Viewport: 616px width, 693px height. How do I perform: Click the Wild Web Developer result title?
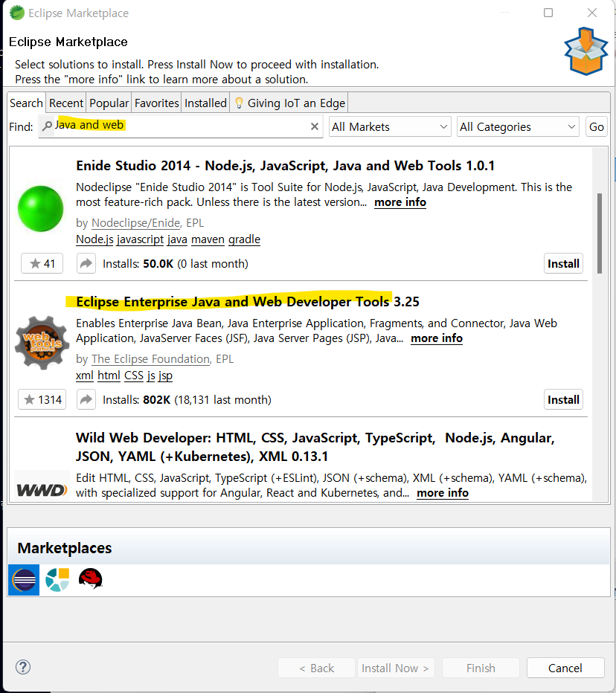[x=315, y=447]
